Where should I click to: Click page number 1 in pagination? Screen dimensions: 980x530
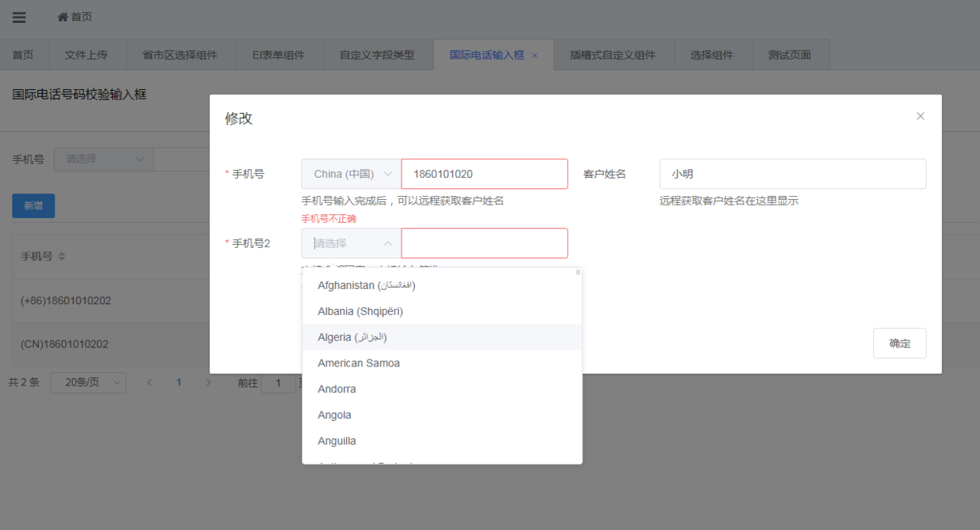coord(179,382)
